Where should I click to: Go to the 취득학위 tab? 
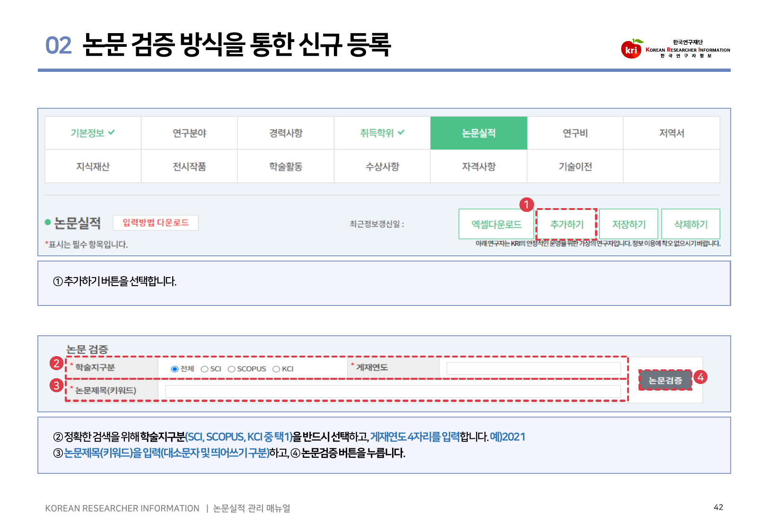pos(382,133)
